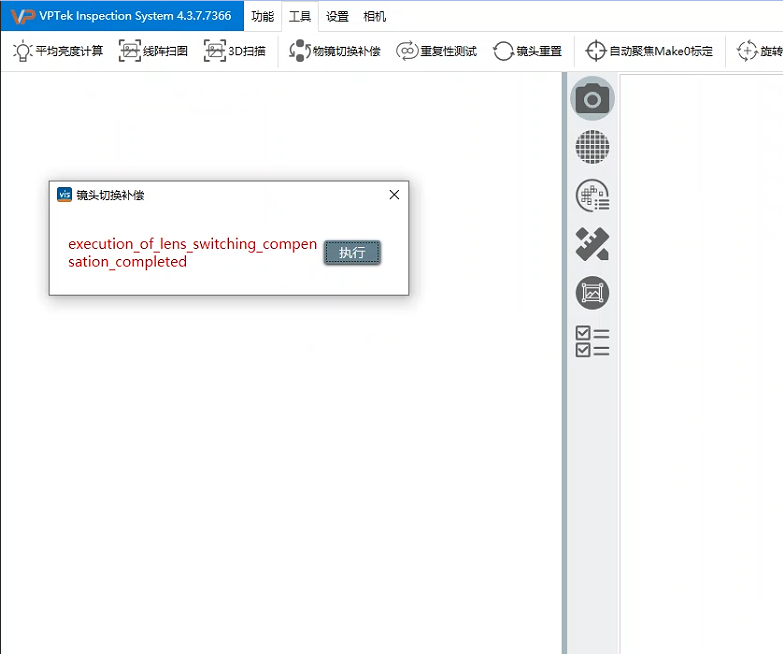Click the VPTek logo in title bar
The height and width of the screenshot is (654, 783).
pos(22,16)
